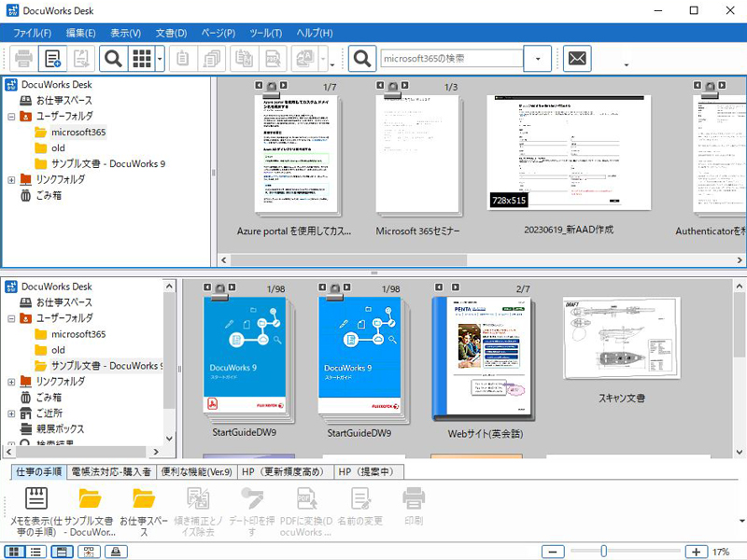Image resolution: width=747 pixels, height=560 pixels.
Task: Show previous page of Microsoft 365セミナー document
Action: (x=380, y=85)
